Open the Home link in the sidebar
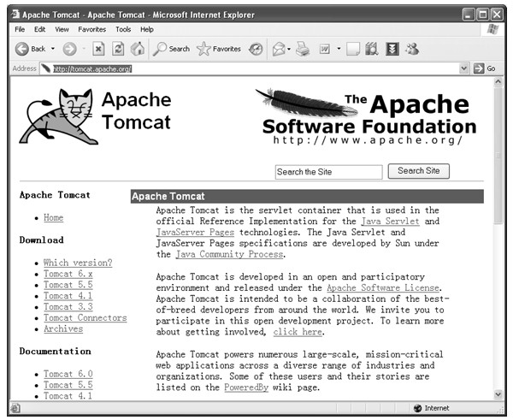This screenshot has width=513, height=420. click(x=53, y=217)
